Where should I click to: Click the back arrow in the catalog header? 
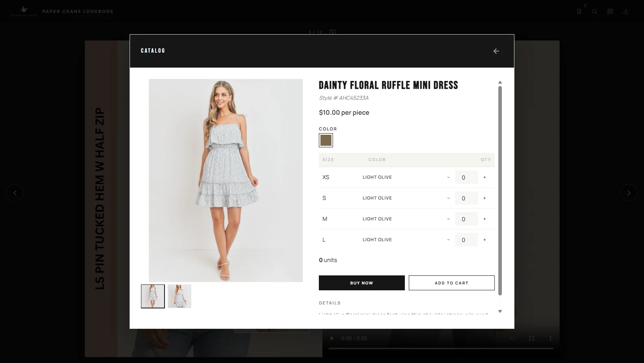[x=496, y=51]
